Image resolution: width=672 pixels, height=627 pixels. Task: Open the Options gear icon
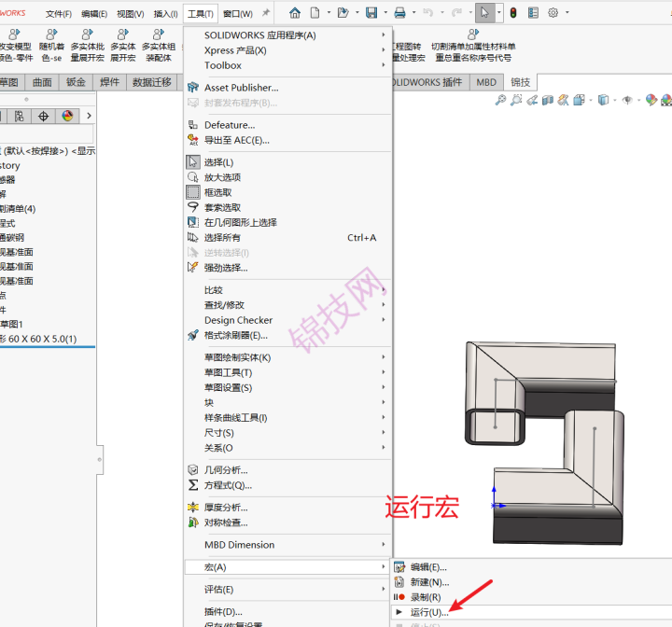(x=553, y=13)
